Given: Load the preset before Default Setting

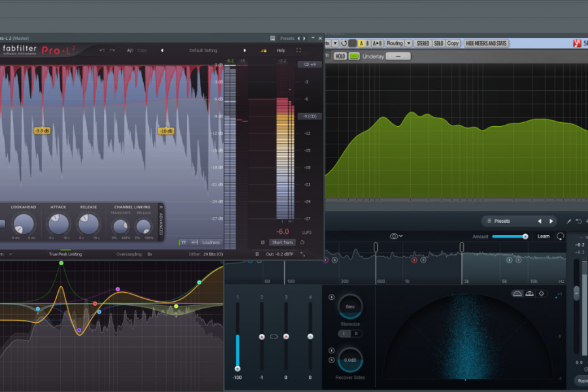Looking at the screenshot, I should pos(162,50).
